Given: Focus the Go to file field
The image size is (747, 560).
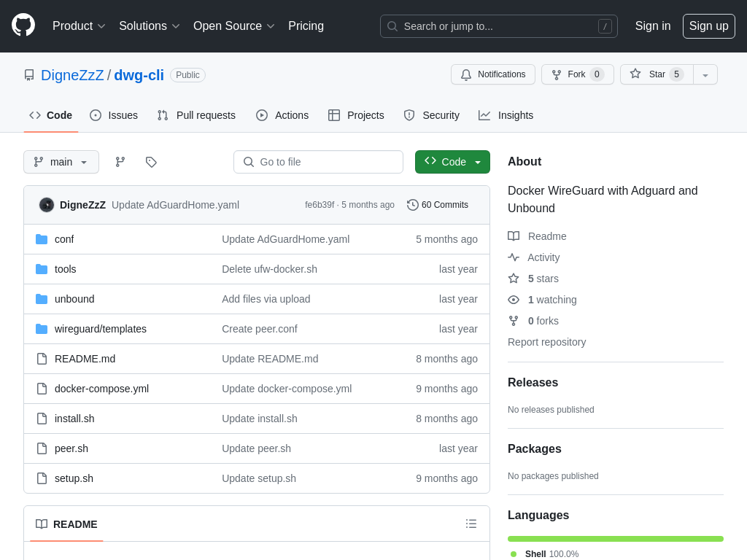Looking at the screenshot, I should point(318,162).
